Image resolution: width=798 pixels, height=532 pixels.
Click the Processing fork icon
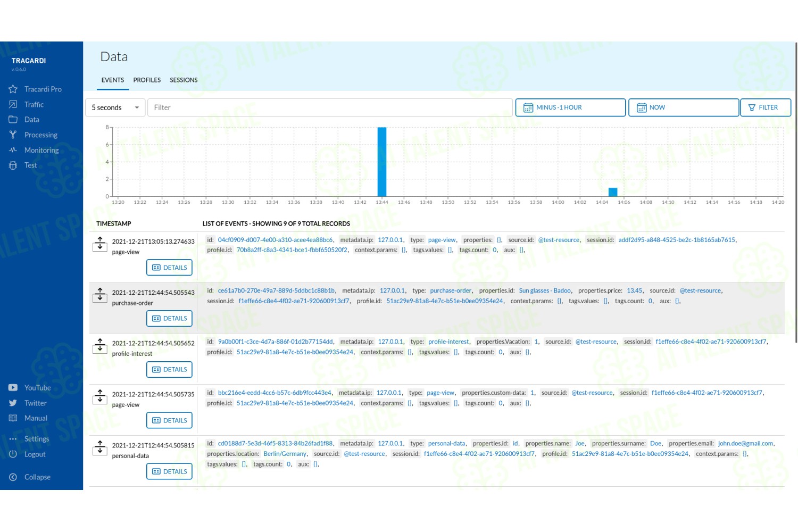[x=13, y=135]
